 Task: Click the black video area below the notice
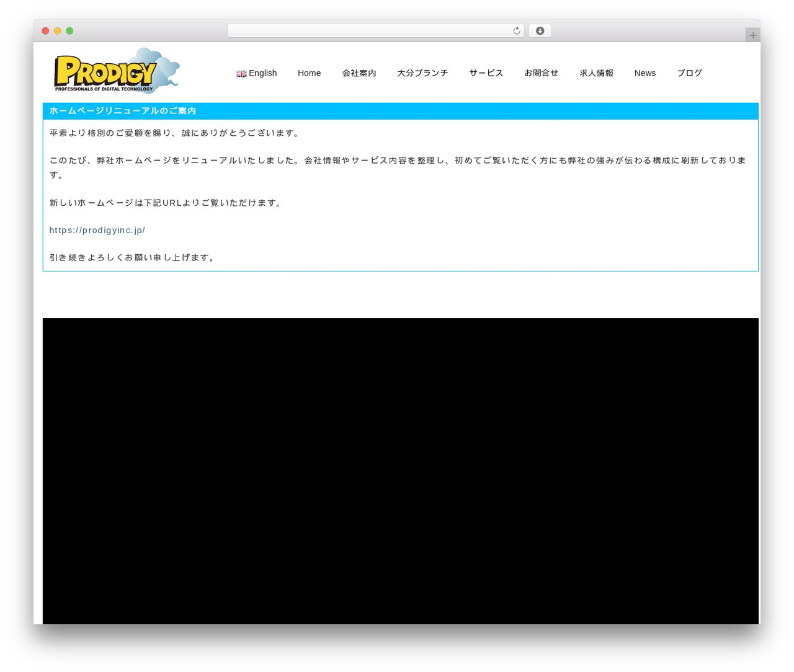click(x=401, y=471)
